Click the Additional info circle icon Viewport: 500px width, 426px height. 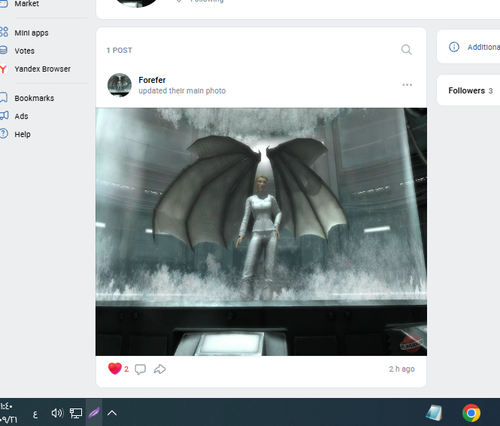point(454,47)
